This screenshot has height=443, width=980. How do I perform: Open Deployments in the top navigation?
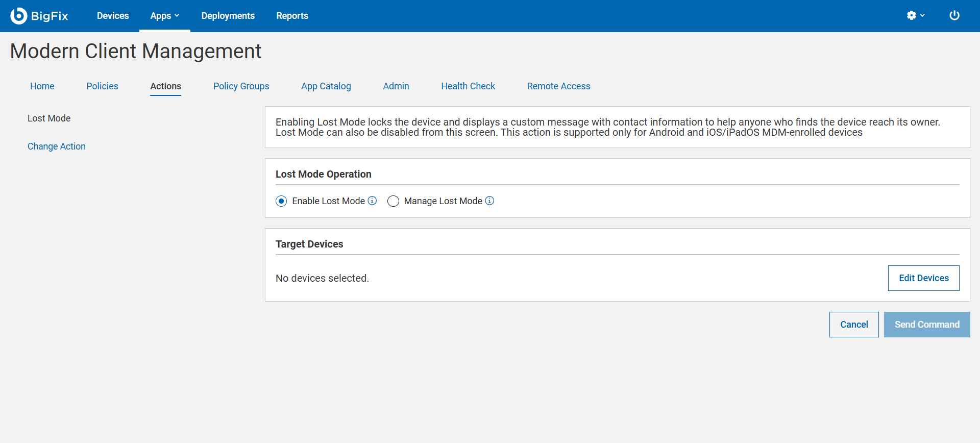click(x=228, y=16)
